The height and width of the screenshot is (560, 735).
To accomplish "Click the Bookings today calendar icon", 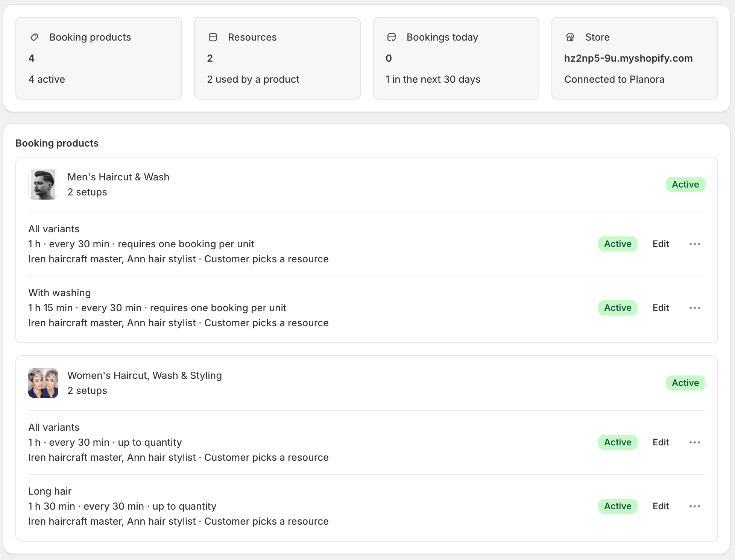I will tap(392, 37).
